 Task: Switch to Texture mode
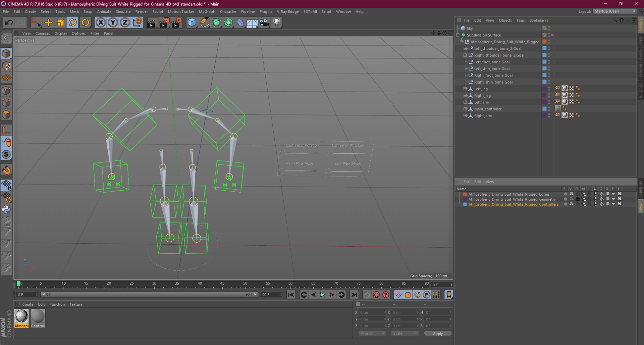(x=6, y=66)
